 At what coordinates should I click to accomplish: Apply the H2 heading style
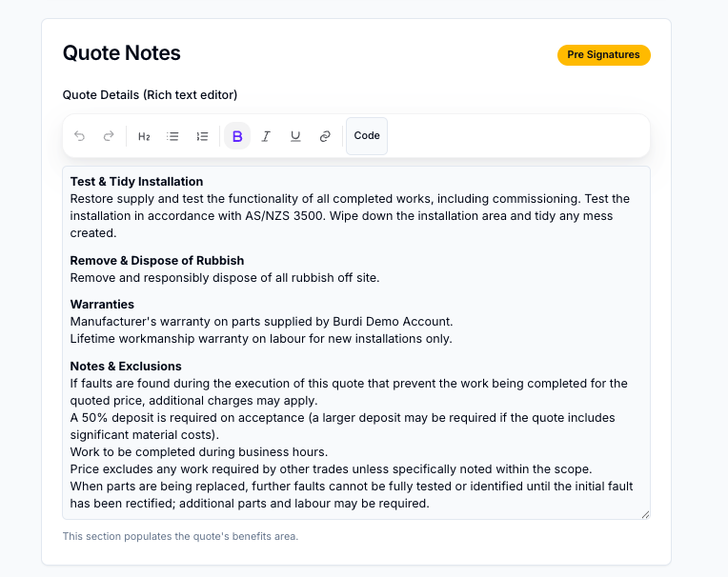[144, 136]
